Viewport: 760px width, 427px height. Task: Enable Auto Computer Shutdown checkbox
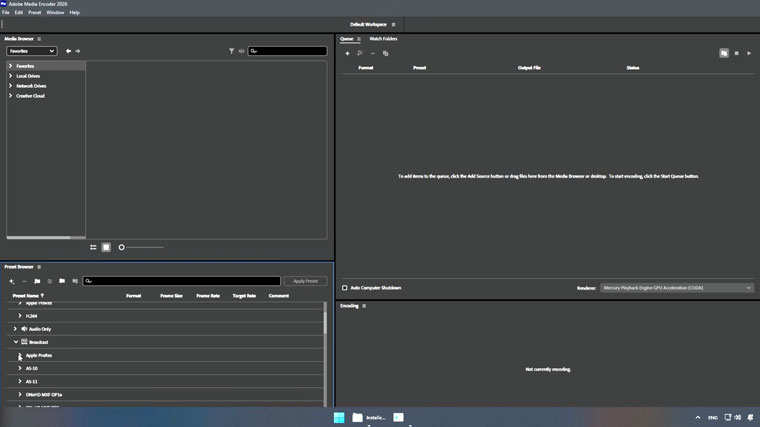345,288
